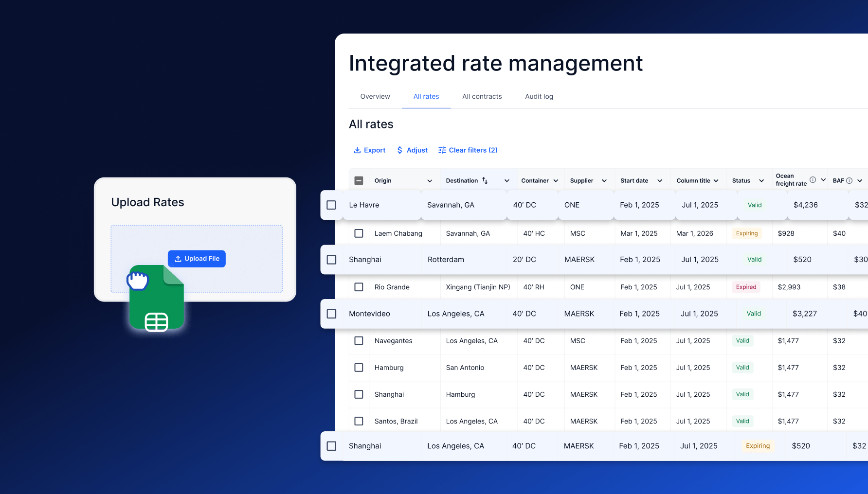Open the Audit log tab

pos(539,97)
